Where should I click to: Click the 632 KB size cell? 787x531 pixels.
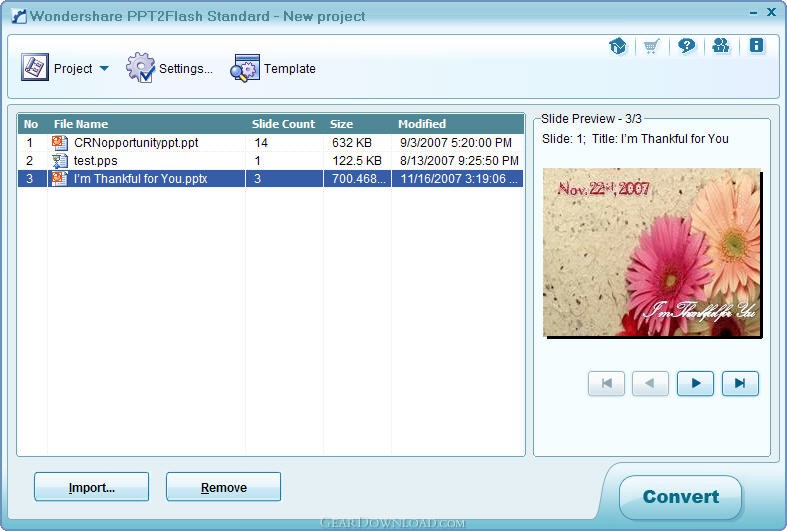click(x=352, y=143)
